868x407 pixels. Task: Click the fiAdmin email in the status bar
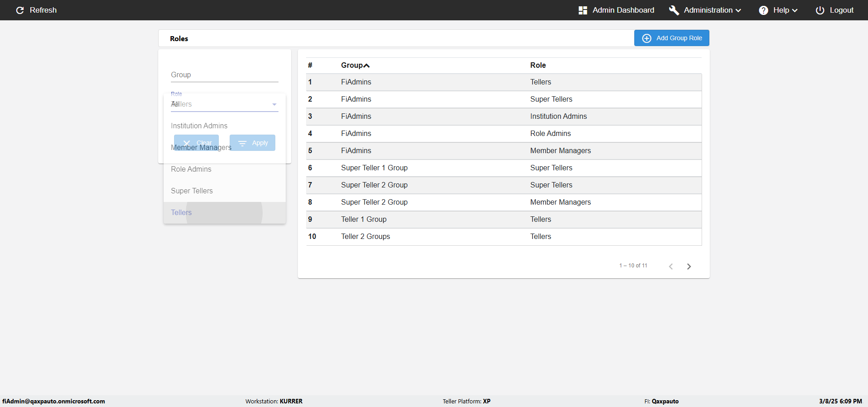53,401
